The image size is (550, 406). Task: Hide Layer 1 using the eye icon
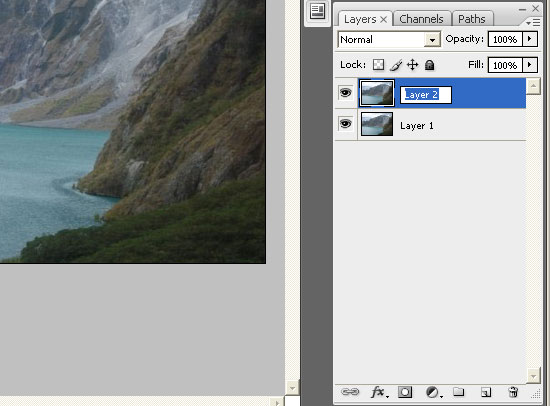[346, 124]
